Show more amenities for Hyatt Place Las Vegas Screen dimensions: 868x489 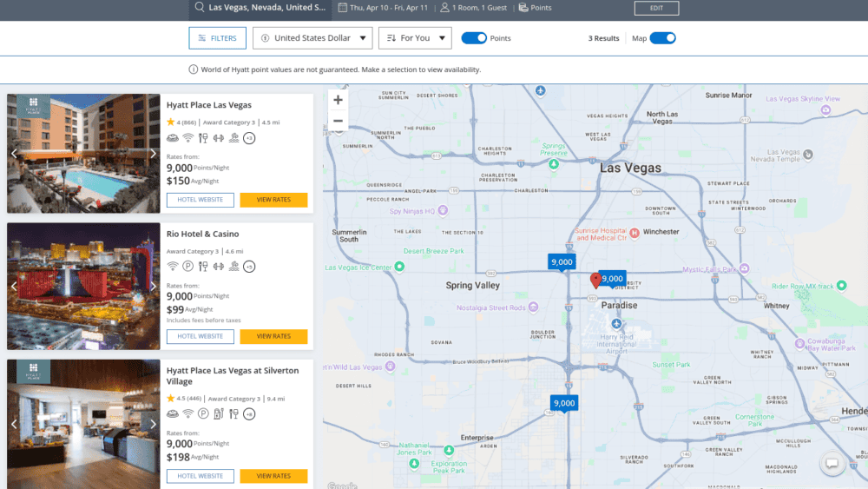point(249,138)
